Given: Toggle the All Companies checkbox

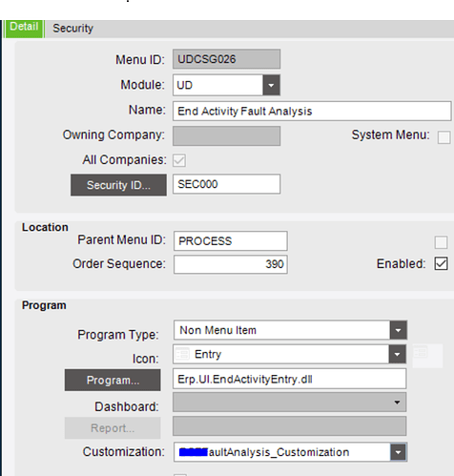Looking at the screenshot, I should tap(179, 160).
